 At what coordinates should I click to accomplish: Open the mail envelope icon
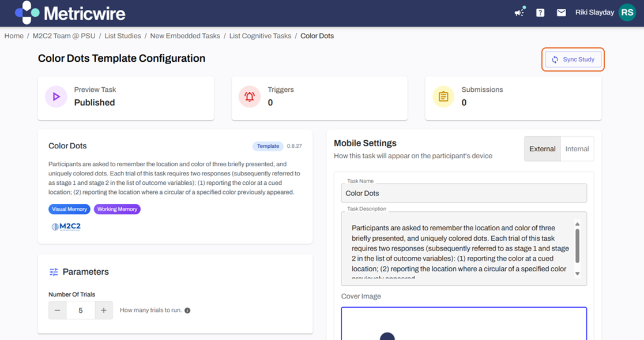(561, 13)
